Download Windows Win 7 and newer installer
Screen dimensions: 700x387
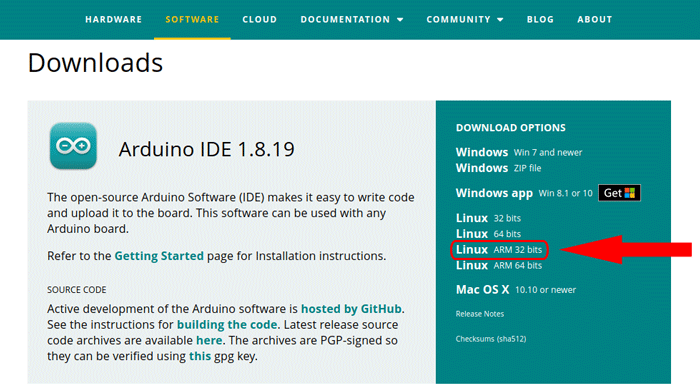pos(519,152)
